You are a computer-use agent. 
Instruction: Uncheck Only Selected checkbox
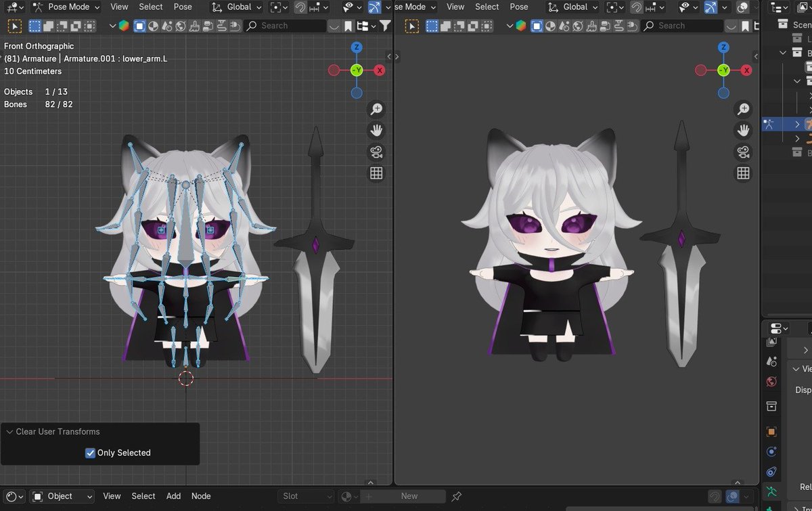[x=90, y=453]
